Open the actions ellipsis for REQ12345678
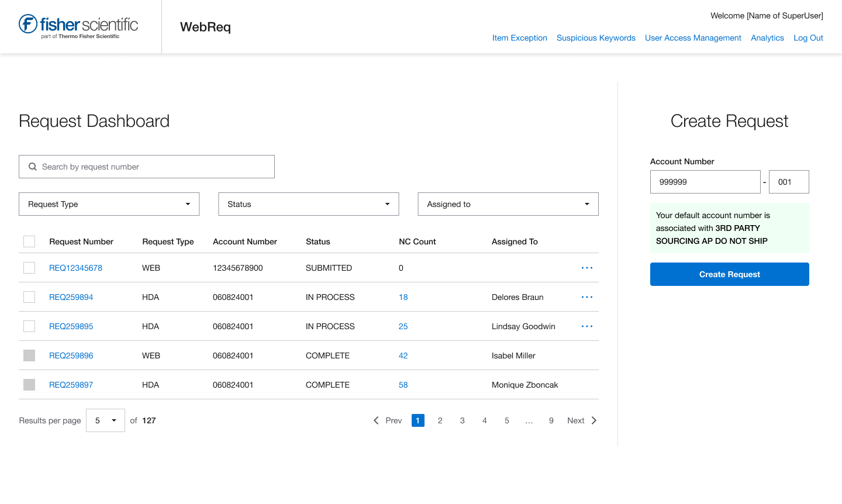Image resolution: width=842 pixels, height=504 pixels. 586,268
